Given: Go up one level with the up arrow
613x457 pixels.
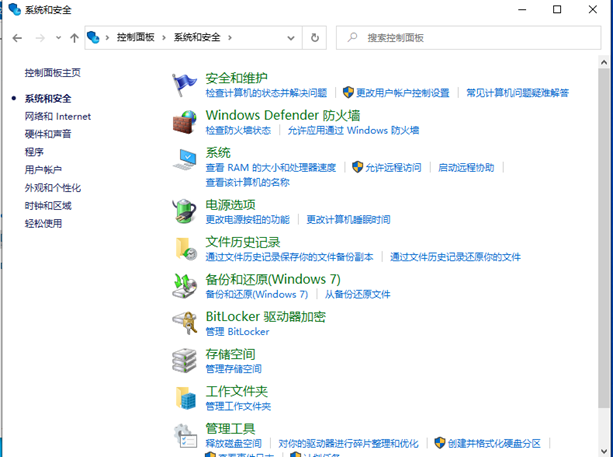Looking at the screenshot, I should [74, 38].
